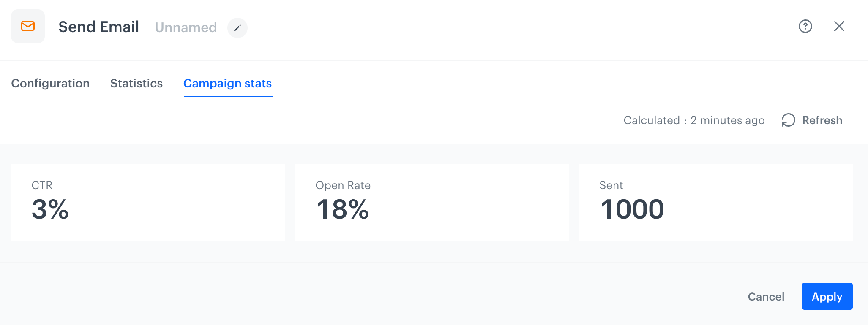Click the Send Email heading
The image size is (868, 325).
click(x=98, y=26)
